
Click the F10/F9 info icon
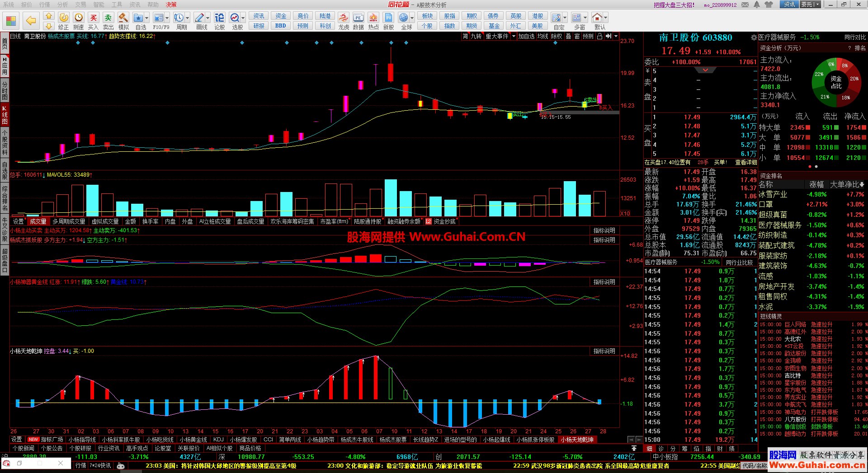click(158, 18)
